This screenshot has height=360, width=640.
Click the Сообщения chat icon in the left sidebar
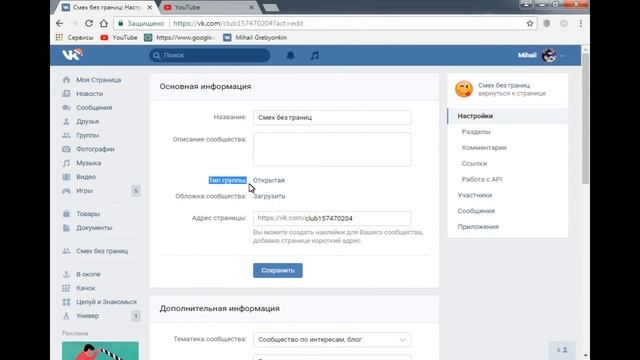(x=66, y=107)
